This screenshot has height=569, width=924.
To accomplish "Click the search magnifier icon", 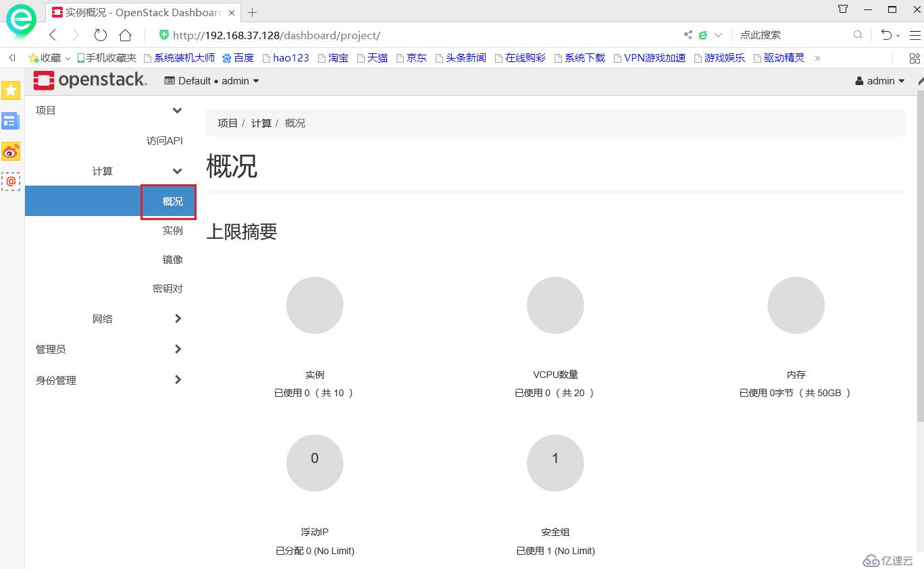I will pos(858,35).
